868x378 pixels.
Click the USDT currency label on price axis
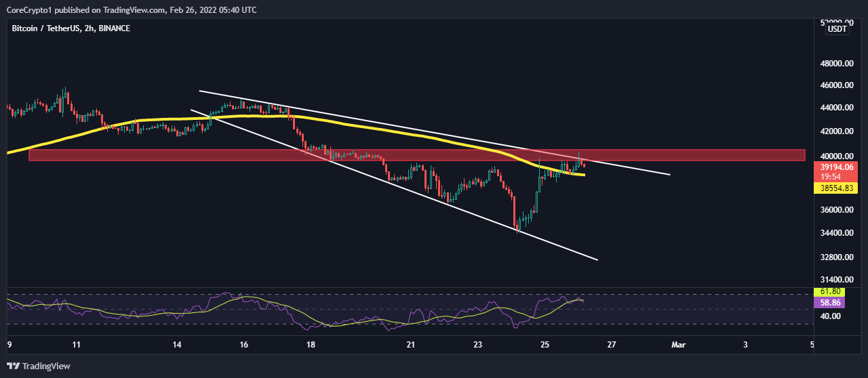click(836, 28)
